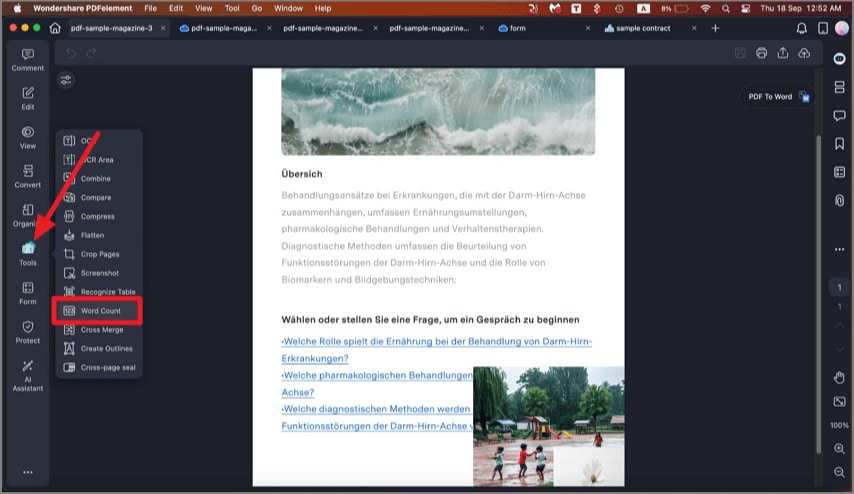
Task: Click the print icon in toolbar
Action: point(761,53)
